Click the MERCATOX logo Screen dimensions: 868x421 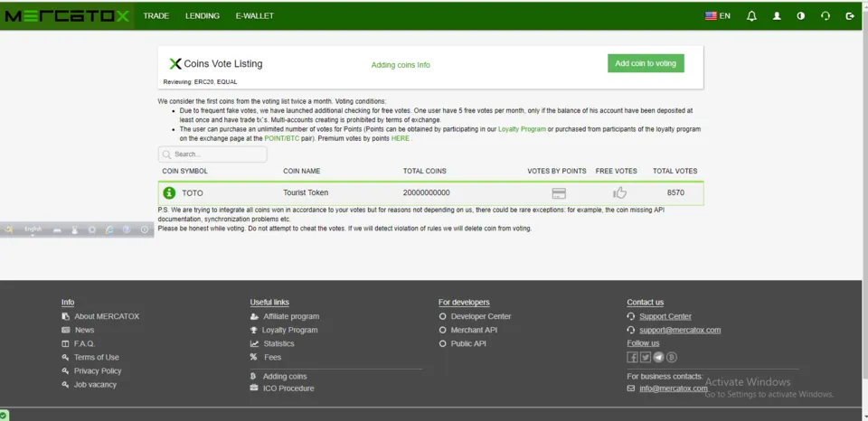[67, 16]
